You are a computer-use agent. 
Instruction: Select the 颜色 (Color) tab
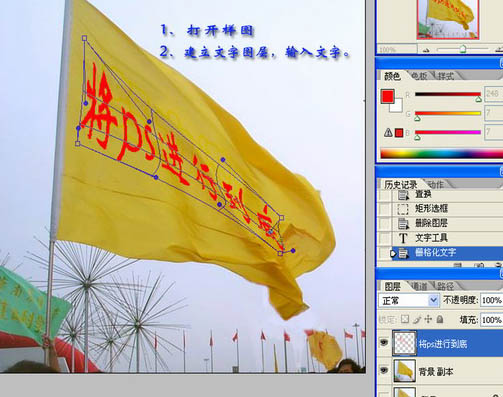click(x=392, y=76)
